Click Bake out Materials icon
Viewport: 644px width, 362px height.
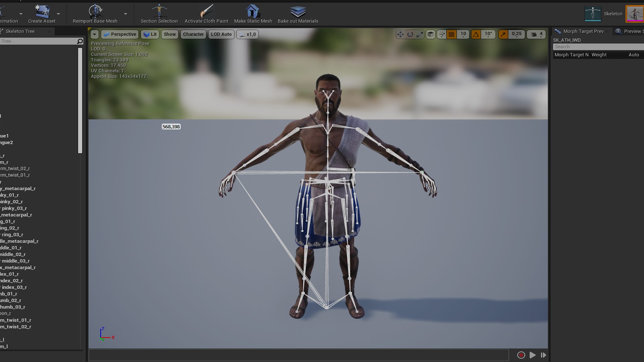click(298, 12)
